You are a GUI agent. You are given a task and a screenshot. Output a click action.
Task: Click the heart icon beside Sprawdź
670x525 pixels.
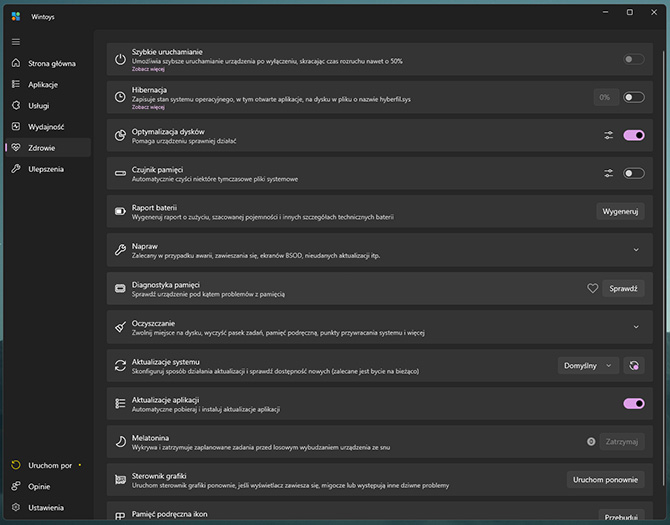(x=592, y=289)
